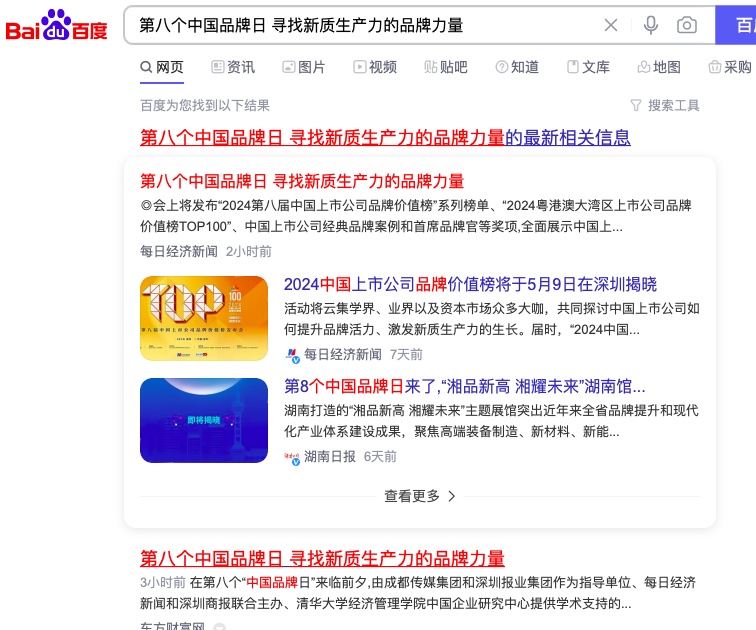Image resolution: width=756 pixels, height=630 pixels.
Task: Click the 东方财富网 source at bottom
Action: [172, 626]
